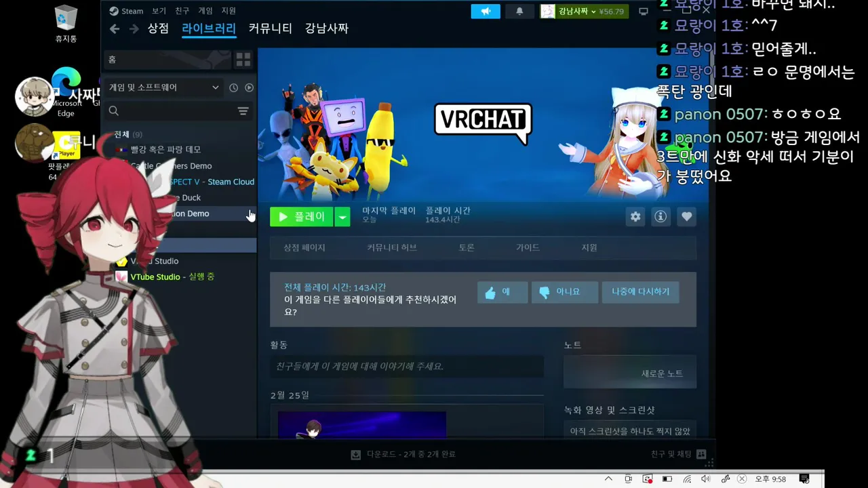Open the Windows notification center icon
868x488 pixels.
click(x=805, y=479)
